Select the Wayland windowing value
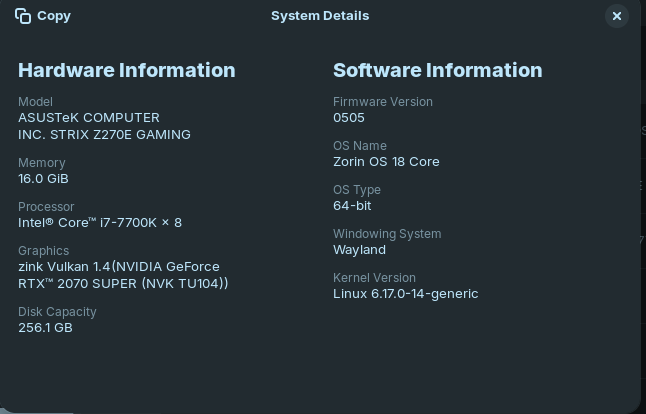This screenshot has width=646, height=414. [359, 250]
